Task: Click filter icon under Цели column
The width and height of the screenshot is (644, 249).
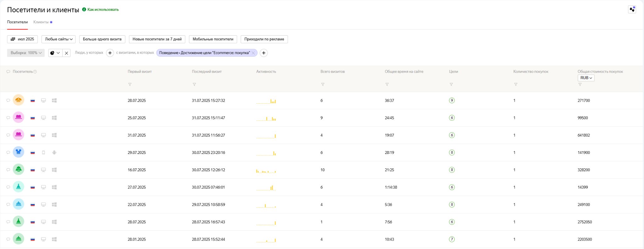Action: tap(451, 84)
